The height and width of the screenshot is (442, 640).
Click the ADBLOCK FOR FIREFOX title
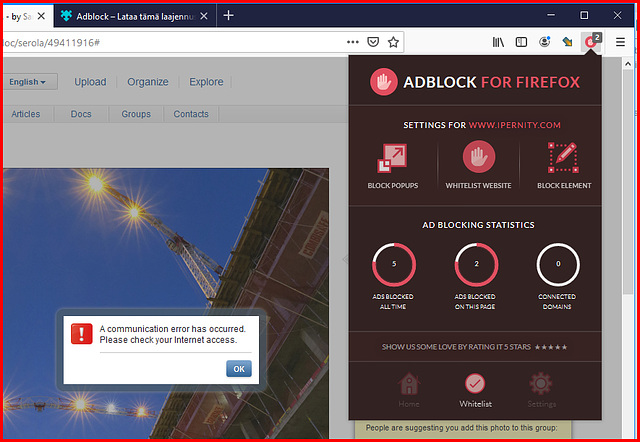pyautogui.click(x=491, y=82)
